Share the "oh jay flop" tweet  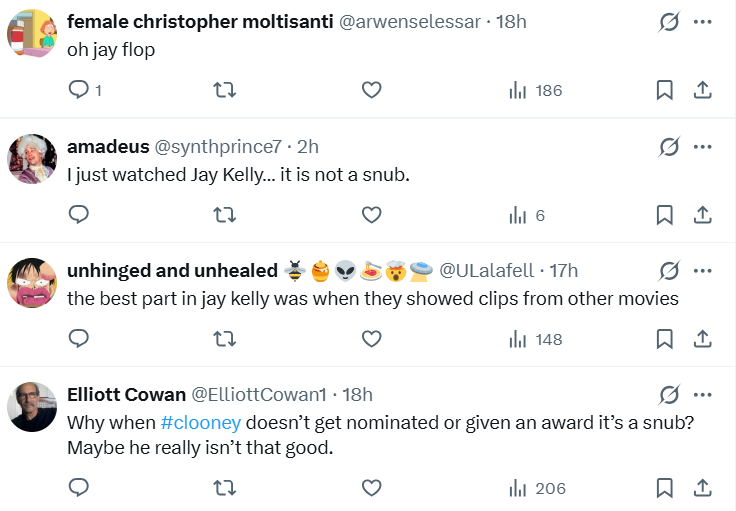pyautogui.click(x=703, y=90)
